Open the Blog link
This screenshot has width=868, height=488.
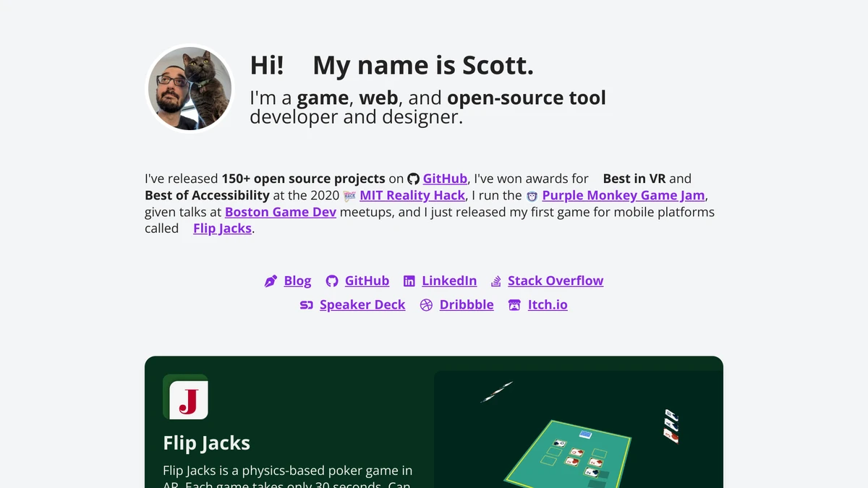coord(297,281)
